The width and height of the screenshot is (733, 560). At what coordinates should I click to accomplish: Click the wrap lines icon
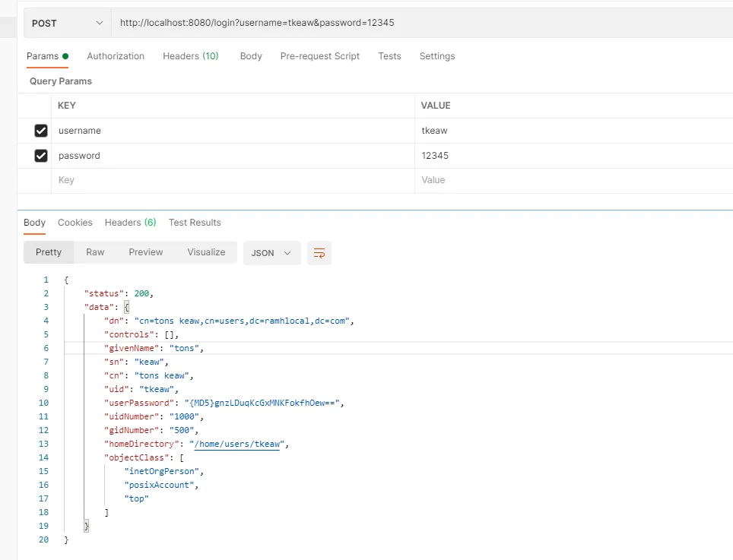[319, 253]
